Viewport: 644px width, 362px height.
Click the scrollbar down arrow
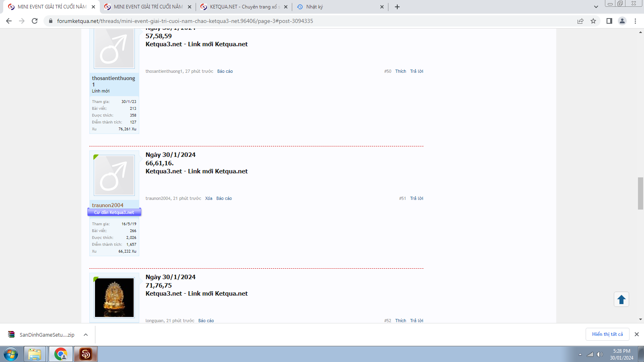click(640, 319)
